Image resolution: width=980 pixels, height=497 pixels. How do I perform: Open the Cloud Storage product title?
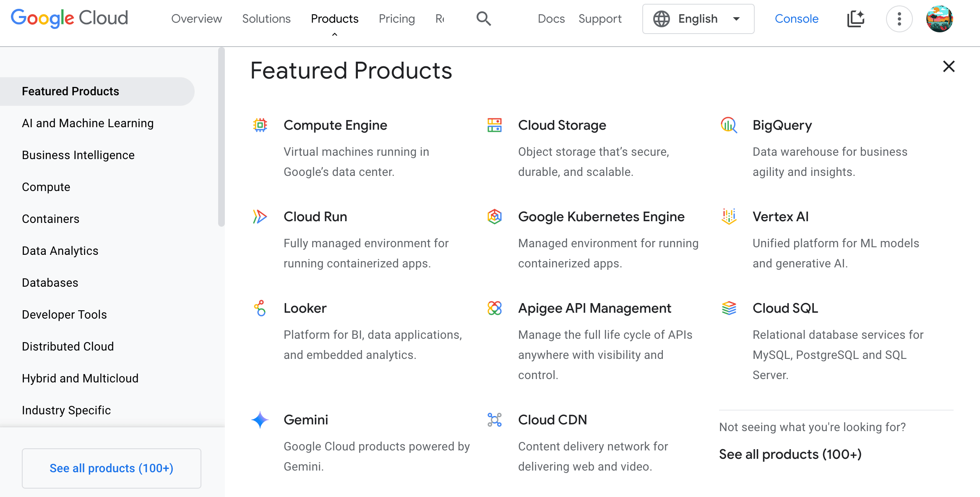click(x=562, y=125)
